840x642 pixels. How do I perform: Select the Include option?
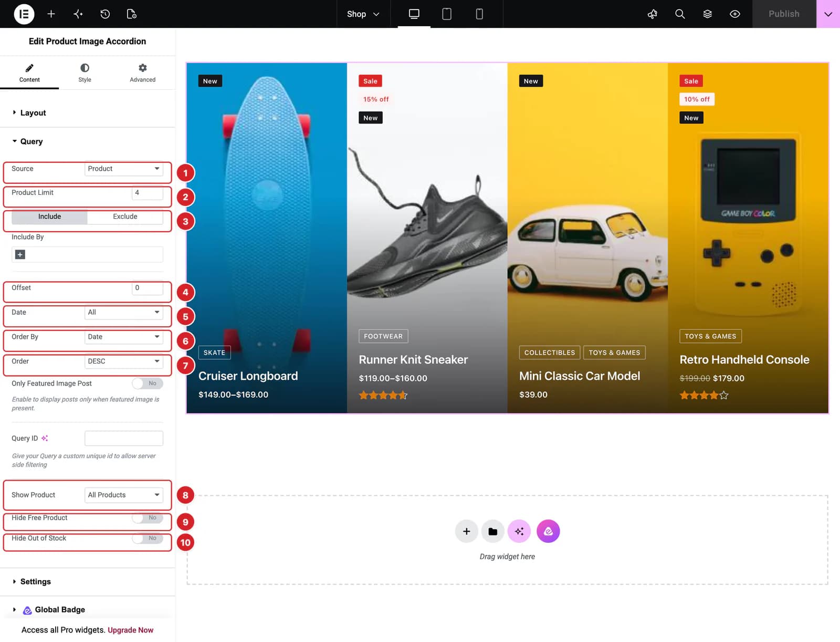pyautogui.click(x=49, y=216)
